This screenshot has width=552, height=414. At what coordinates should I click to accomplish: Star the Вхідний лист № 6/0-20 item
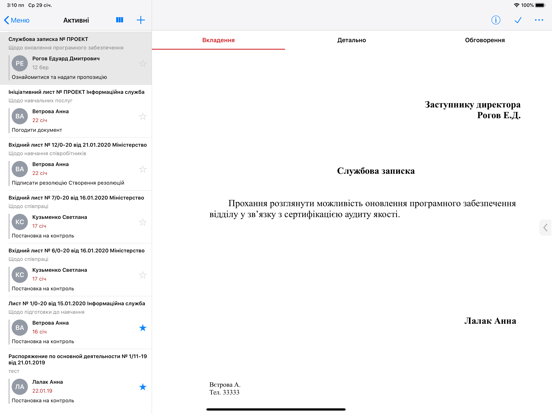coord(143,275)
